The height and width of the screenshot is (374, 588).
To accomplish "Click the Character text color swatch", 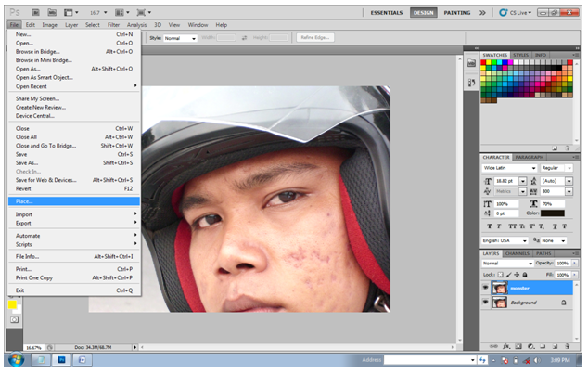I will tap(553, 213).
